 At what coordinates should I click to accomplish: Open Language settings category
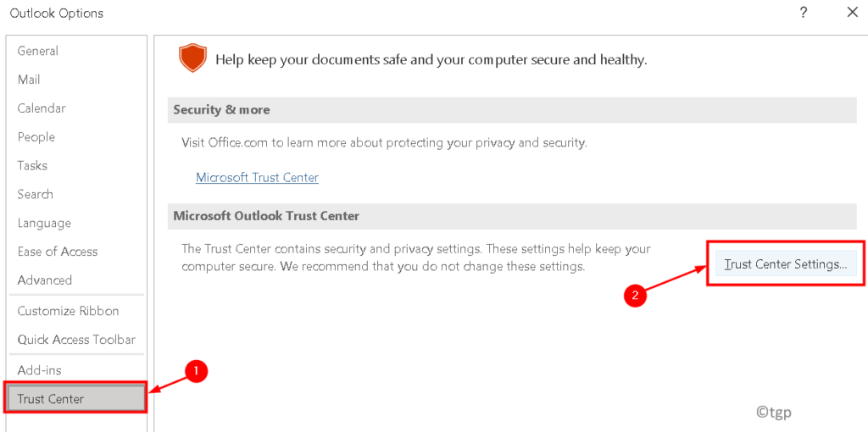(44, 223)
